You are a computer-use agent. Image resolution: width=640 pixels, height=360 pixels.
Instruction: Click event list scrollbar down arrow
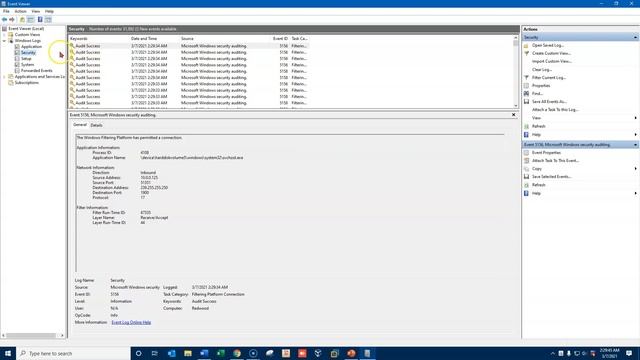point(516,106)
